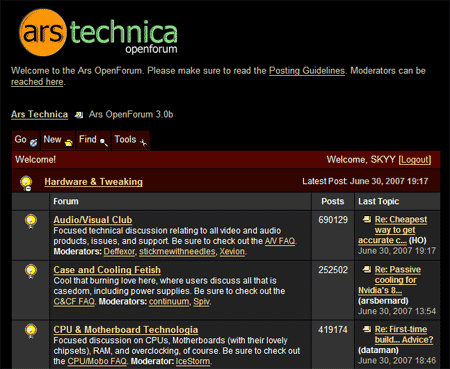Image resolution: width=450 pixels, height=369 pixels.
Task: View moderator Xevion's profile
Action: 232,251
